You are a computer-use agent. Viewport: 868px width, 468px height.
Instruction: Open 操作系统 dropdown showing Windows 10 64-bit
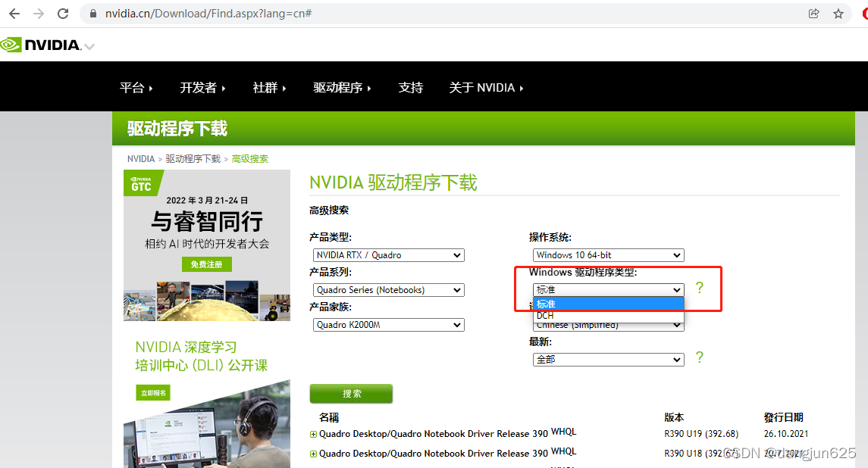[609, 255]
